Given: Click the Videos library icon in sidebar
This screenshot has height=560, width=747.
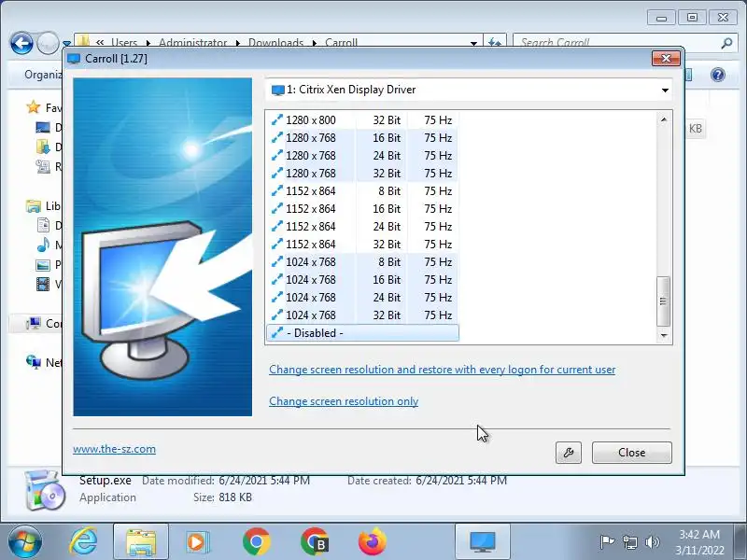Looking at the screenshot, I should [x=43, y=285].
